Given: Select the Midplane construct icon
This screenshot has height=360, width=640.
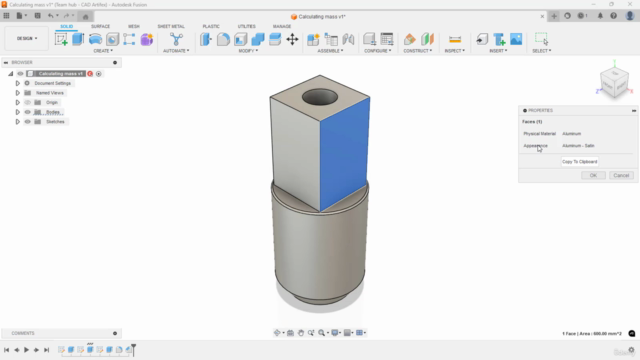Looking at the screenshot, I should click(x=427, y=39).
